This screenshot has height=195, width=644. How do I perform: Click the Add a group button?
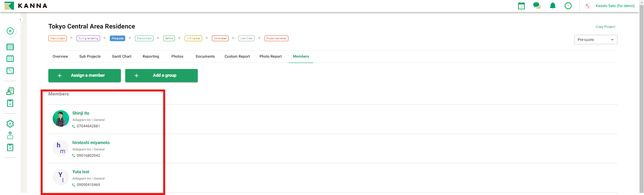click(162, 75)
